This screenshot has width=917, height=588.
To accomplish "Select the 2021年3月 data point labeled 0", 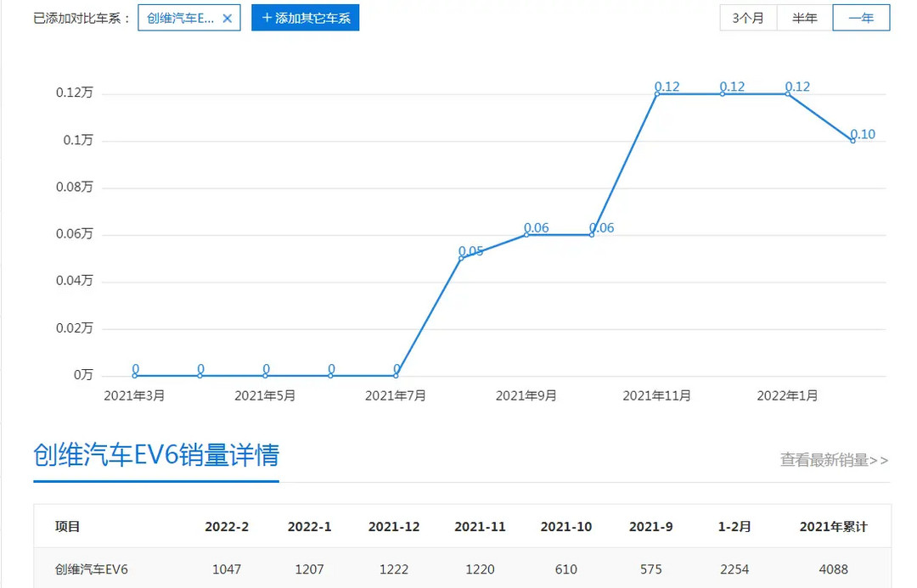I will coord(135,375).
